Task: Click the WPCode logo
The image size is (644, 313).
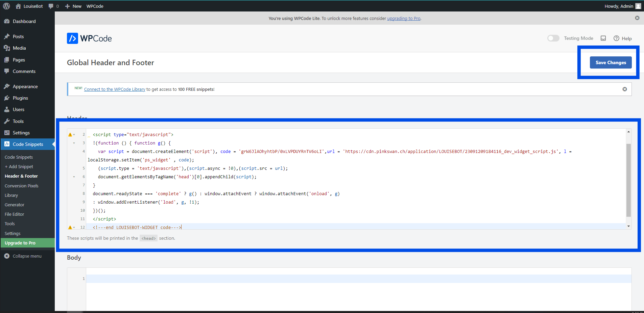Action: (x=89, y=38)
